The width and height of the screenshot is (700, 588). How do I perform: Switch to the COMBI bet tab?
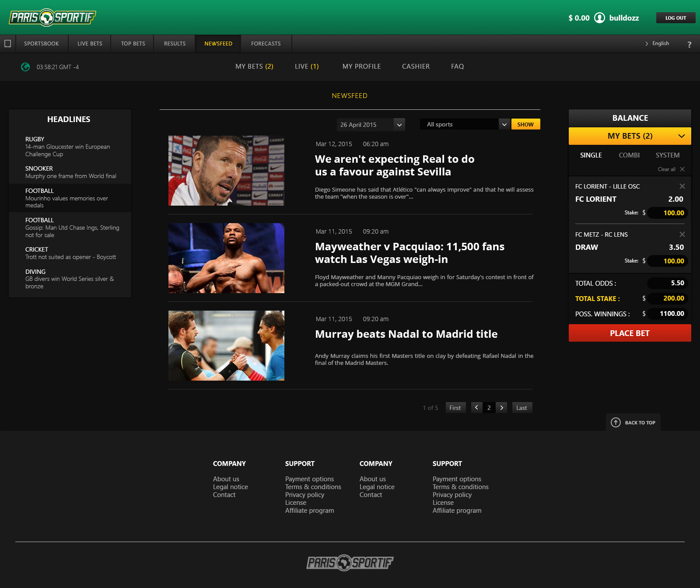[x=629, y=155]
